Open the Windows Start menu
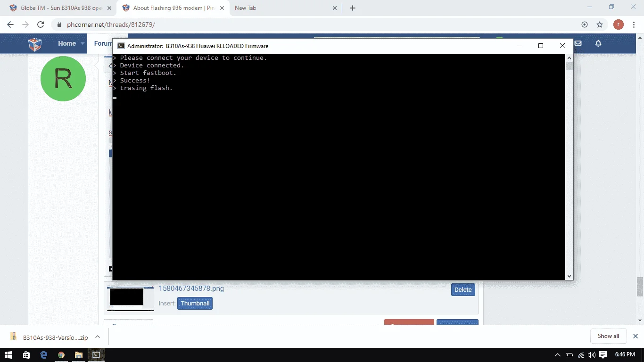This screenshot has height=362, width=644. tap(8, 355)
